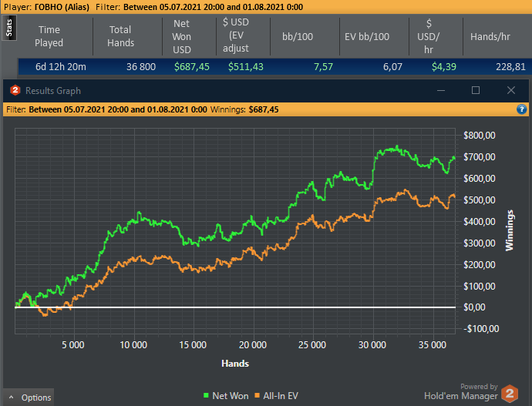The height and width of the screenshot is (406, 532).
Task: Click the Hold'em Manager 2 logo in title bar
Action: point(15,90)
